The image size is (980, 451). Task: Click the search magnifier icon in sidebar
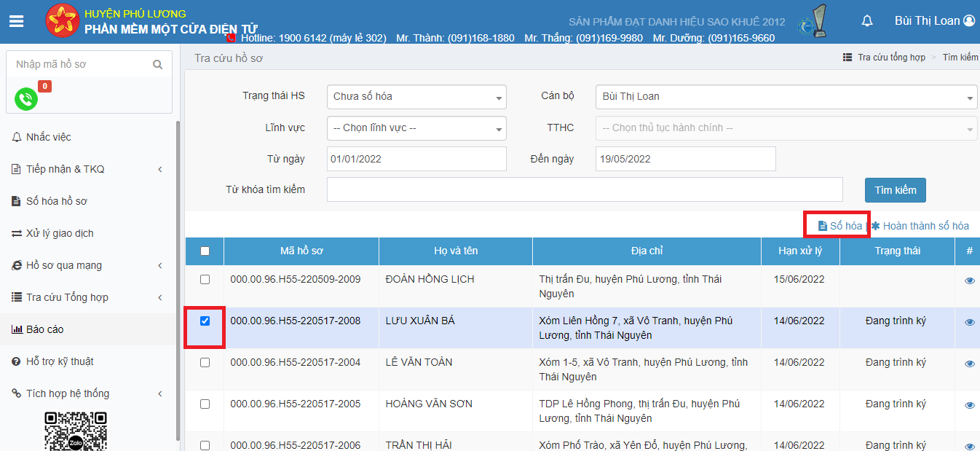pyautogui.click(x=157, y=64)
